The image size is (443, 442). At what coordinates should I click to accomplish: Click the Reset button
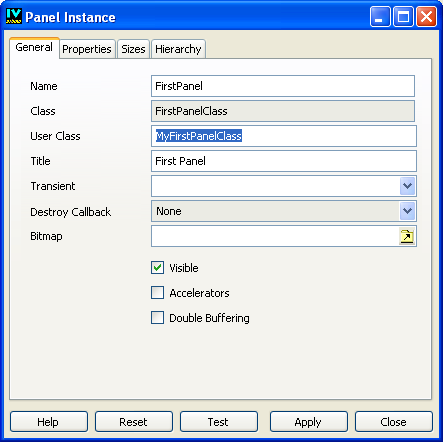point(134,422)
